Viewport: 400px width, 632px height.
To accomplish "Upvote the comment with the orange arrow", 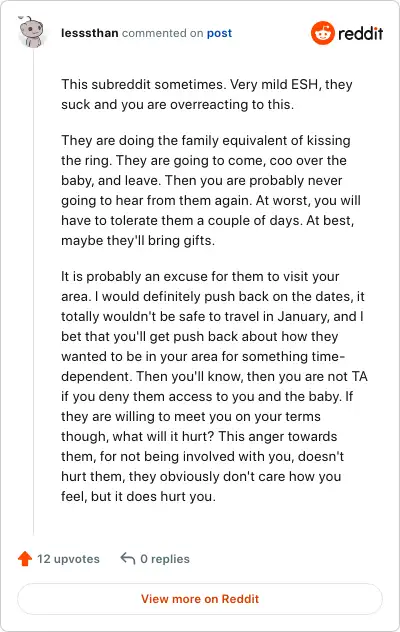I will point(25,559).
